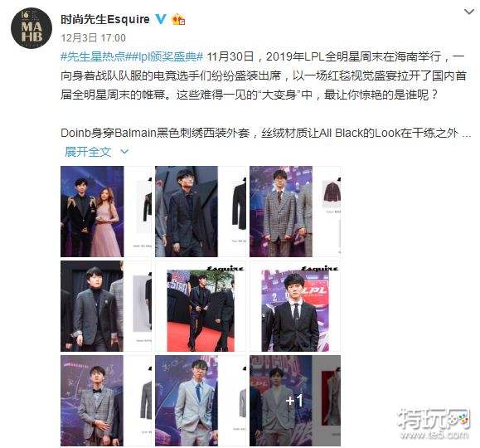Expand full post via 展开全文
Viewport: 480px width, 448px height.
tap(88, 152)
